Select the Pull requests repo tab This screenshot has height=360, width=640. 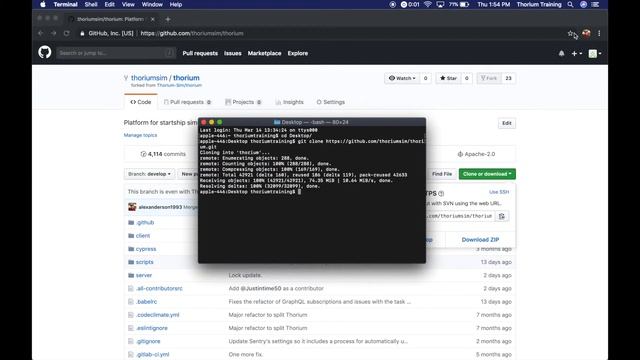187,102
